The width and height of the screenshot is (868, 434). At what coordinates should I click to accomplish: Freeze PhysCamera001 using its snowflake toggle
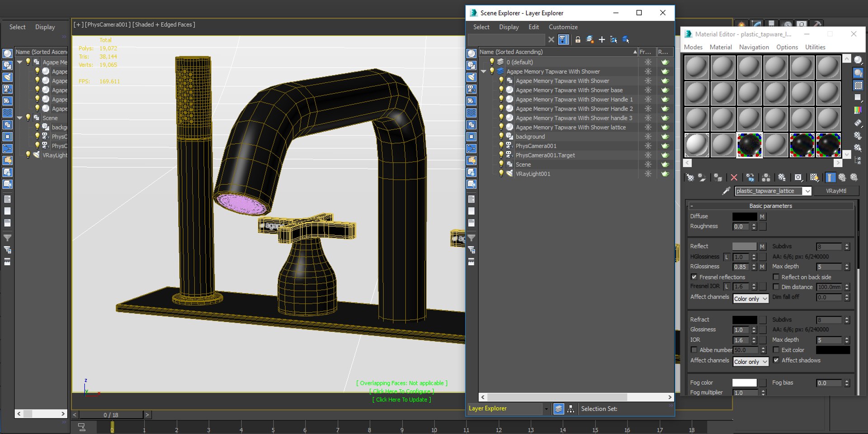648,146
